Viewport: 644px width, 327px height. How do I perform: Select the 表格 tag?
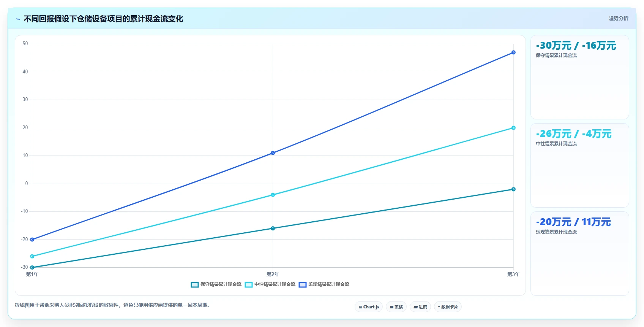tap(396, 307)
